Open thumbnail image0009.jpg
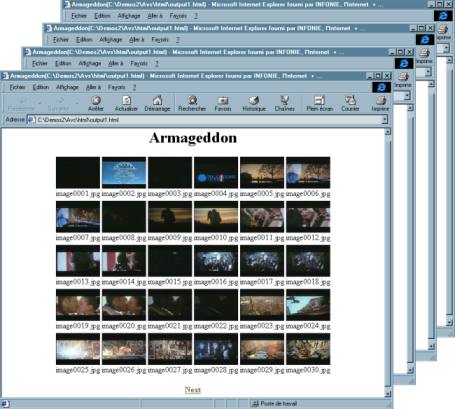This screenshot has width=455, height=409. pos(170,217)
